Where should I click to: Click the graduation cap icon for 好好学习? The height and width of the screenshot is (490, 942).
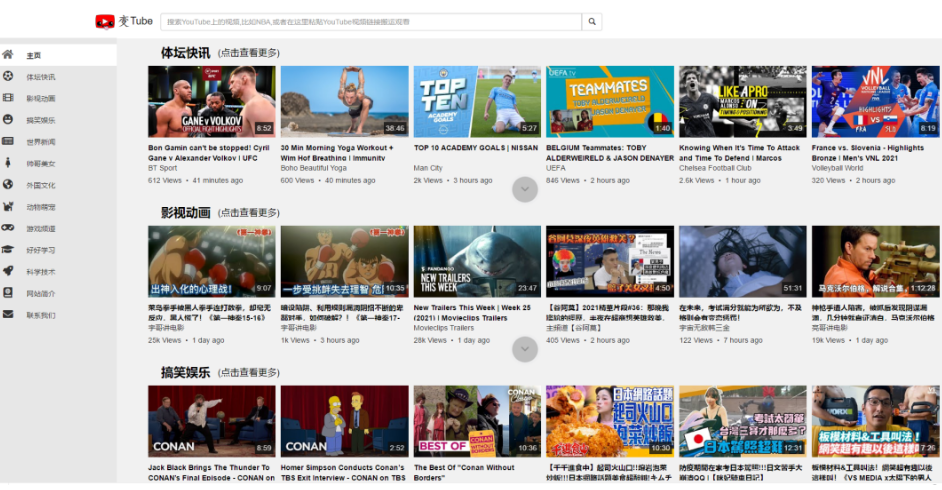8,249
